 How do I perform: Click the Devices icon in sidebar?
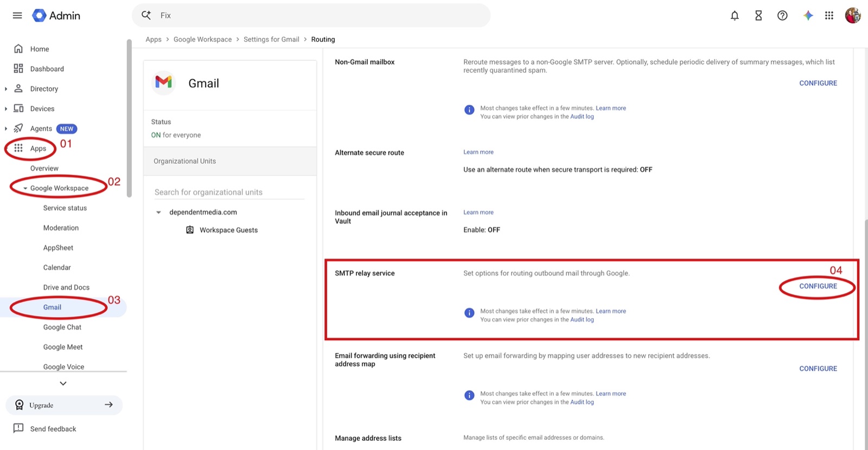(18, 108)
